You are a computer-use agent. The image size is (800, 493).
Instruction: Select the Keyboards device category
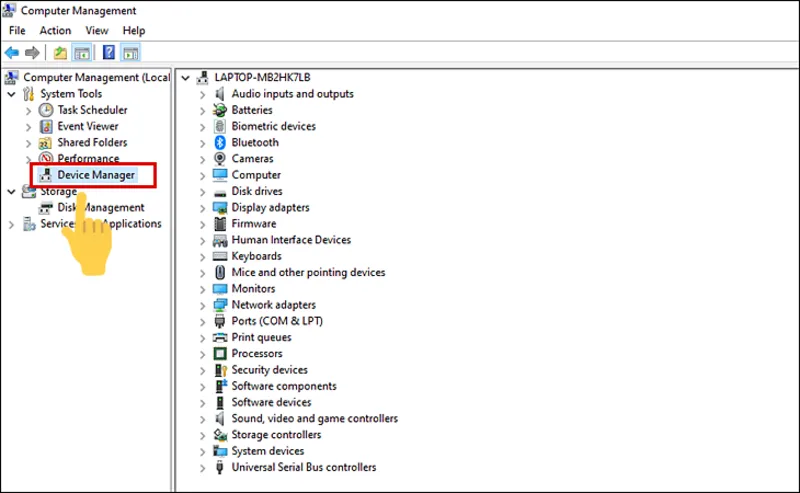click(x=258, y=257)
